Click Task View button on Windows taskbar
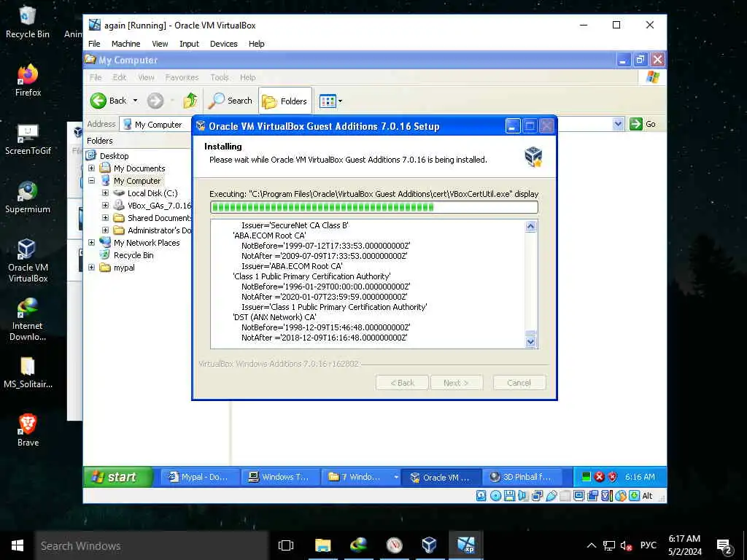 pos(286,545)
